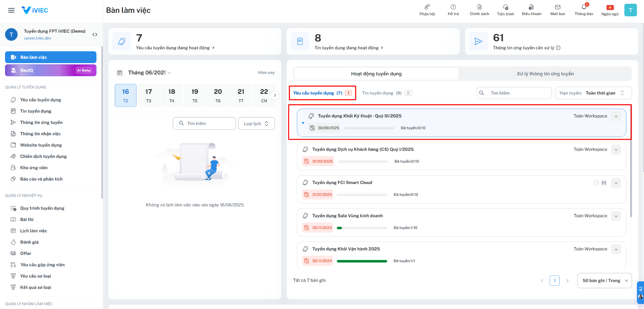The width and height of the screenshot is (644, 309).
Task: Open the 50 bản ghi / Trang dropdown
Action: tap(604, 280)
